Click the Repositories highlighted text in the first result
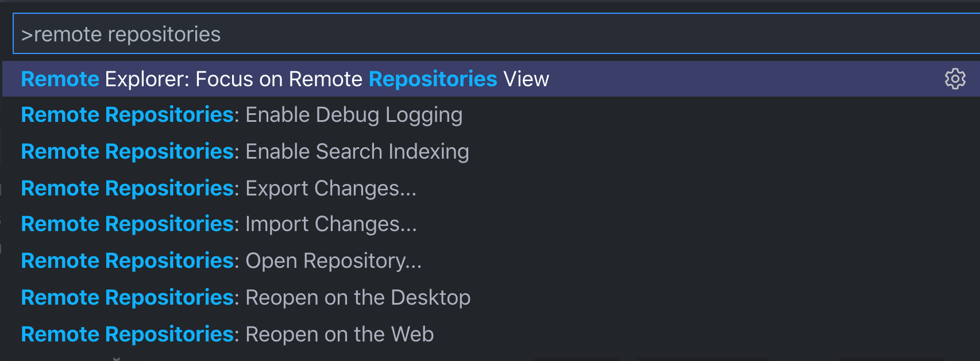Image resolution: width=980 pixels, height=361 pixels. pos(433,79)
